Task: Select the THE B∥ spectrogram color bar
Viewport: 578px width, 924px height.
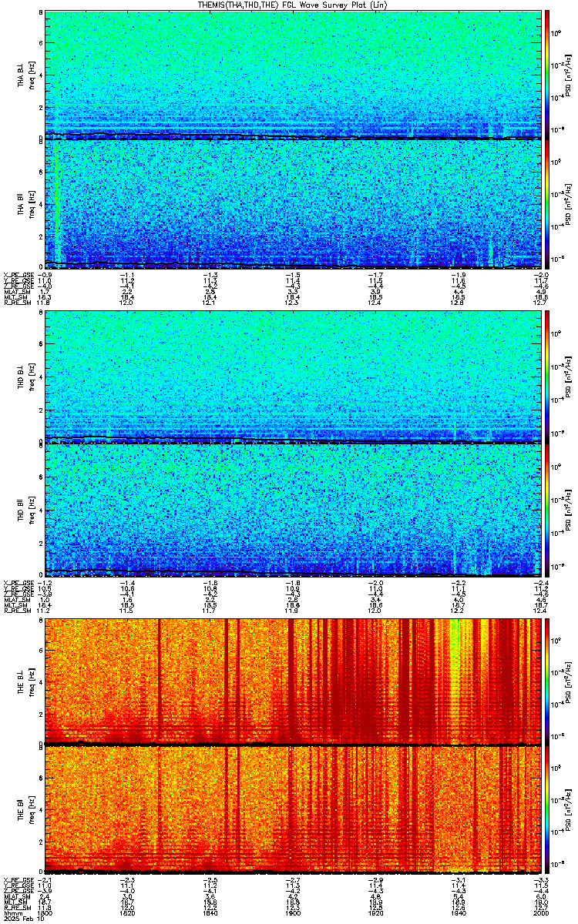Action: [548, 808]
